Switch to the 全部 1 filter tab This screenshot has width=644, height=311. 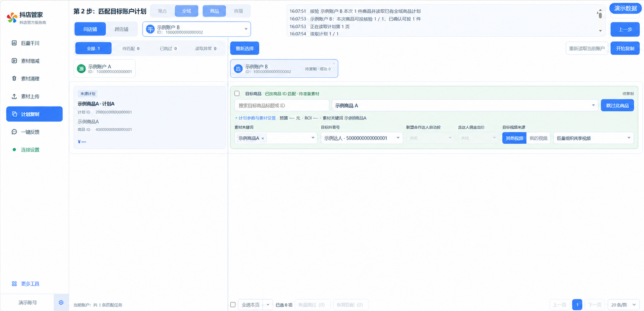[x=94, y=49]
